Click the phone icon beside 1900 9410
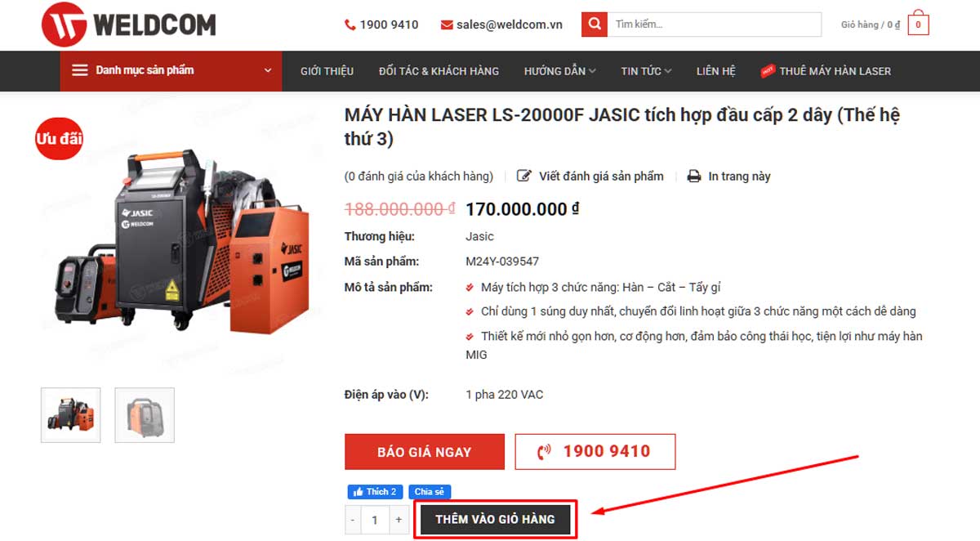The height and width of the screenshot is (541, 980). pyautogui.click(x=350, y=25)
